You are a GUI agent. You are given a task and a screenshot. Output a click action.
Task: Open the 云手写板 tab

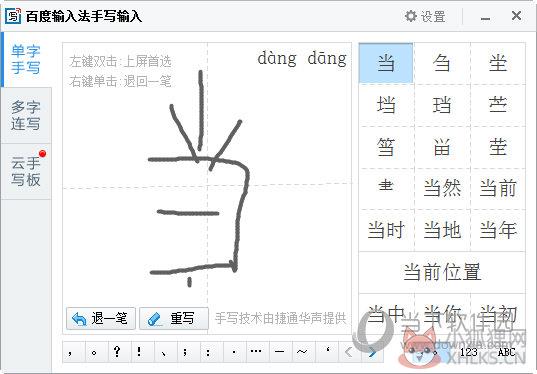pyautogui.click(x=26, y=171)
